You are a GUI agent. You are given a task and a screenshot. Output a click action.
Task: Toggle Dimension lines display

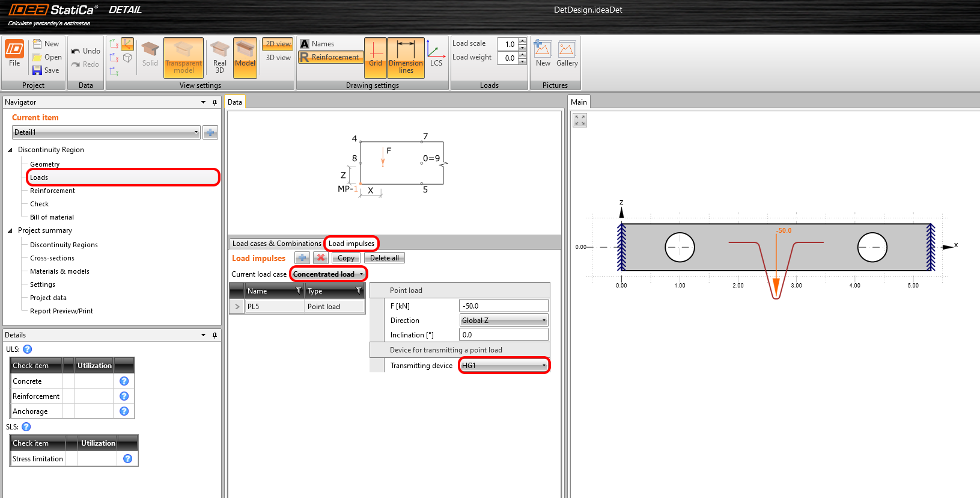[406, 57]
